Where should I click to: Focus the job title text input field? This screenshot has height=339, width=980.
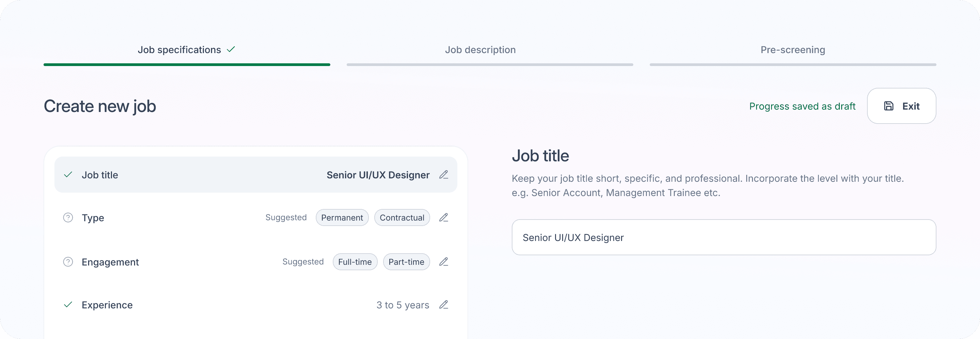click(723, 238)
